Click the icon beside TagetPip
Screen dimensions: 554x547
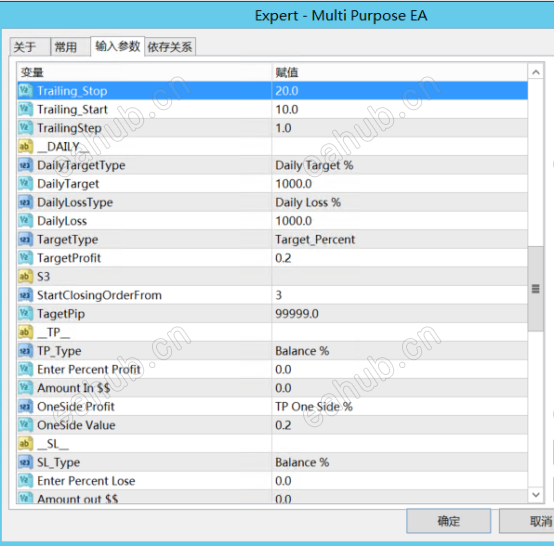25,314
